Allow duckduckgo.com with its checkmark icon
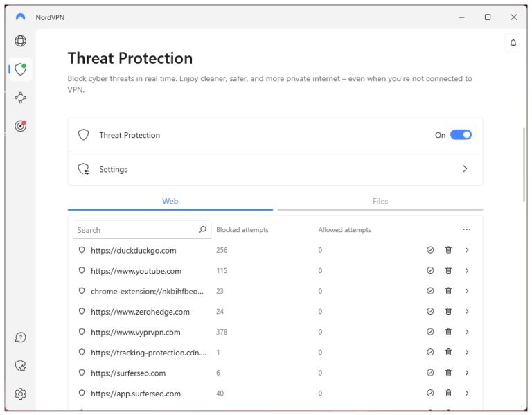The image size is (532, 415). [x=430, y=250]
